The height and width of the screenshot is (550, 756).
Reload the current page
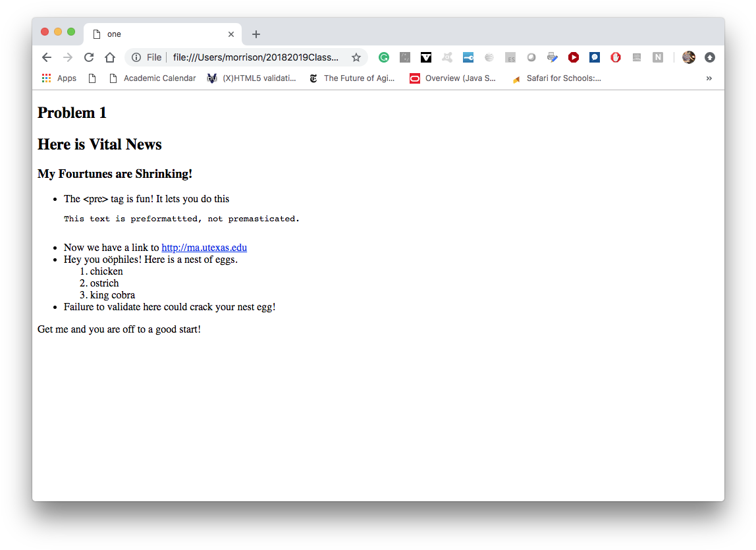point(89,57)
